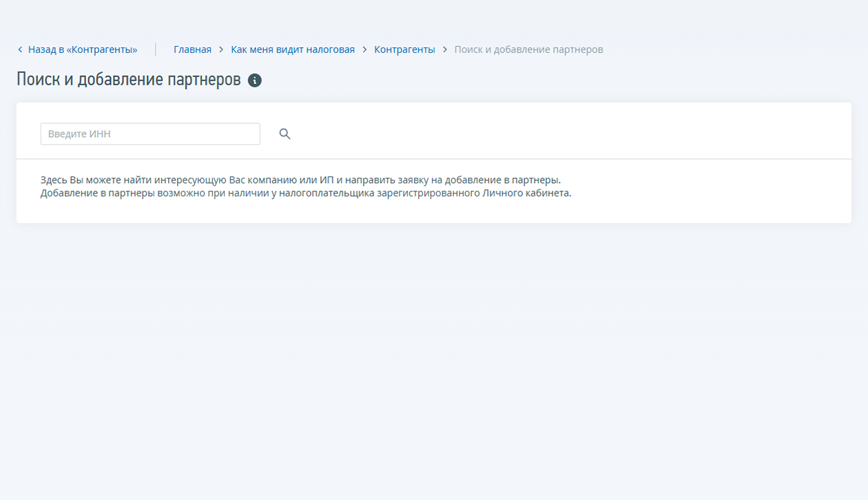
Task: Click the magnifier search icon
Action: click(285, 134)
